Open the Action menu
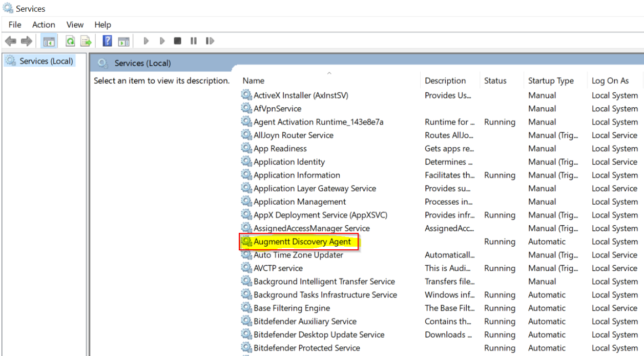644x356 pixels. [x=44, y=25]
